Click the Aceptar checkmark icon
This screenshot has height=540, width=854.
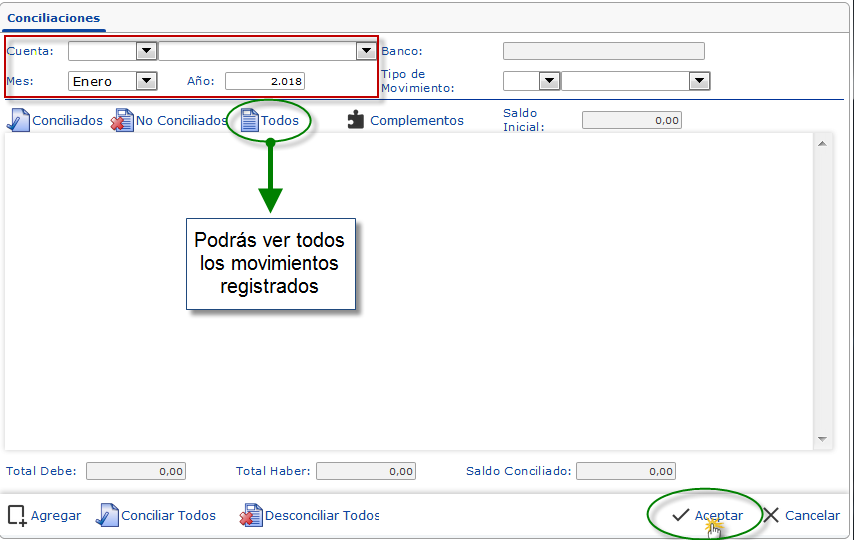pyautogui.click(x=680, y=515)
